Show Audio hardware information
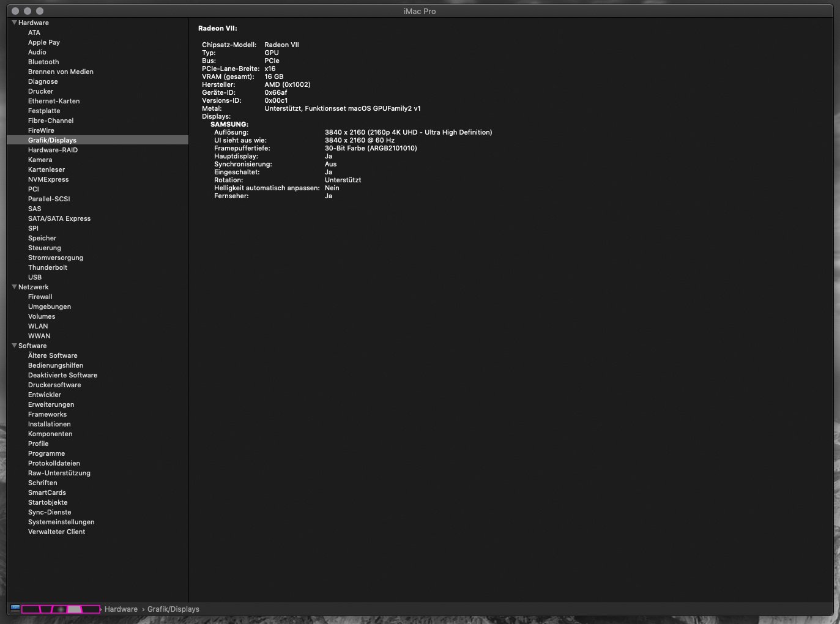Viewport: 840px width, 624px height. coord(37,52)
